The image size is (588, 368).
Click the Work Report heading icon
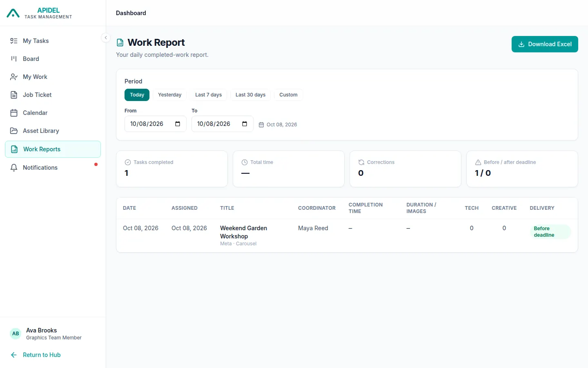click(120, 43)
